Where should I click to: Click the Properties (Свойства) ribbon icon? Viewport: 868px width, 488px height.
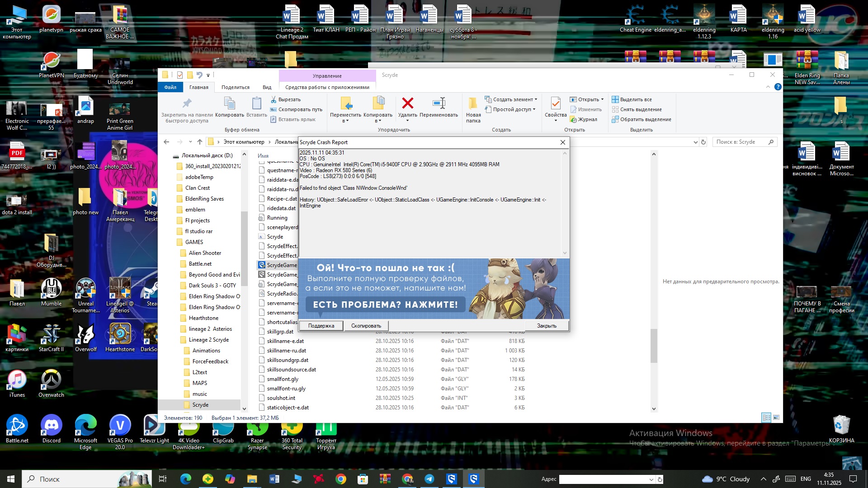coord(556,103)
